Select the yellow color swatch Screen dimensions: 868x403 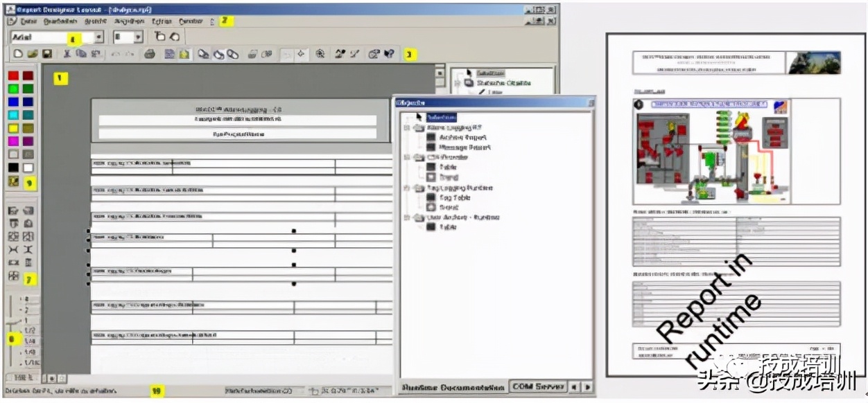[x=13, y=128]
